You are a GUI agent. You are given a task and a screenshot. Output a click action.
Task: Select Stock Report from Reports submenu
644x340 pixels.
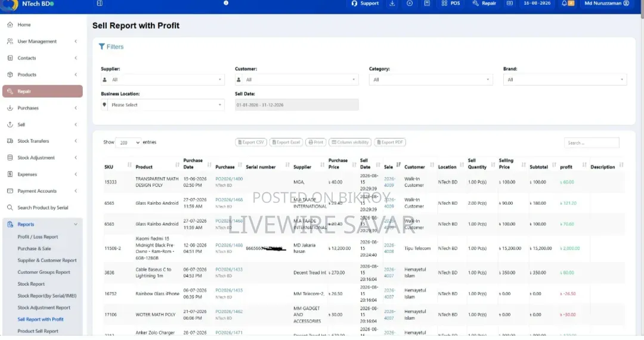31,284
